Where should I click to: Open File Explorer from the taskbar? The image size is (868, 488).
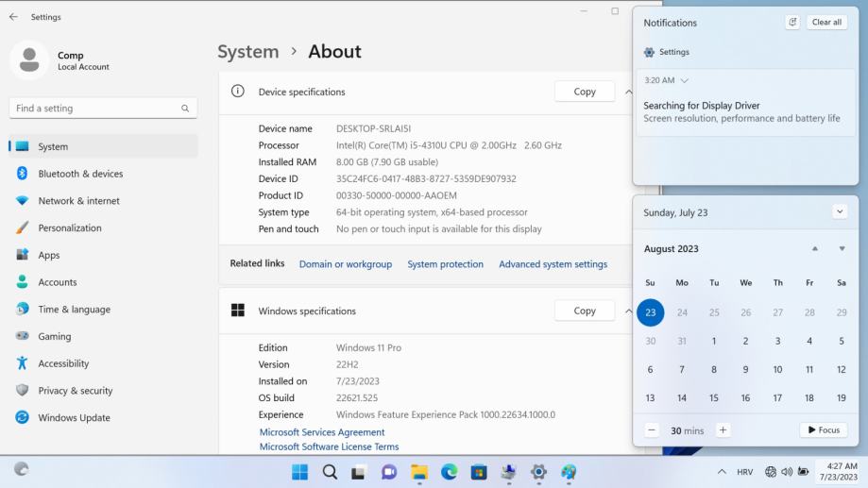tap(419, 472)
